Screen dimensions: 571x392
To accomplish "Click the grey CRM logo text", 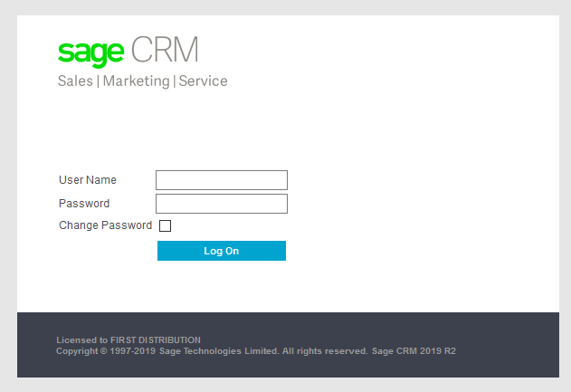I will tap(165, 50).
